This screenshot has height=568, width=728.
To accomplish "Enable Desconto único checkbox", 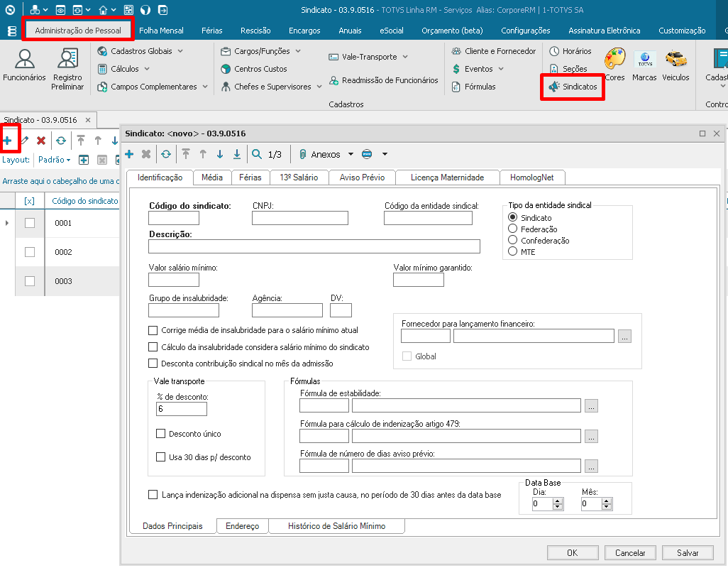I will coord(160,433).
